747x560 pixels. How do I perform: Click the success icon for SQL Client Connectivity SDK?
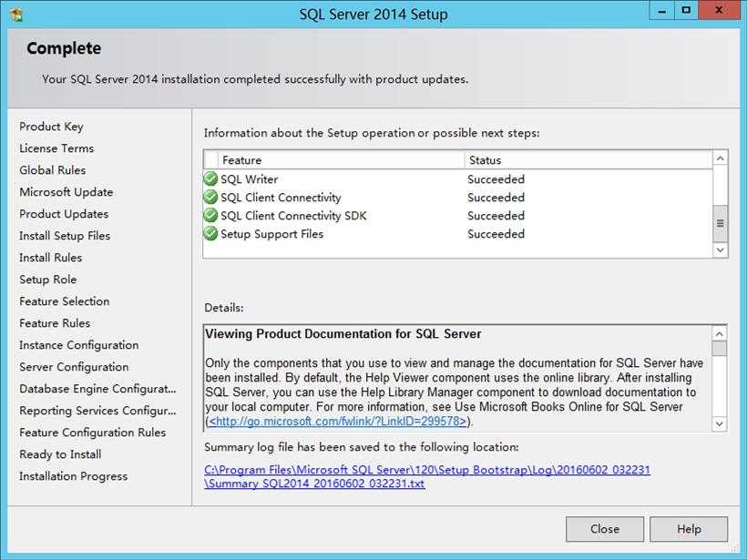(x=210, y=215)
